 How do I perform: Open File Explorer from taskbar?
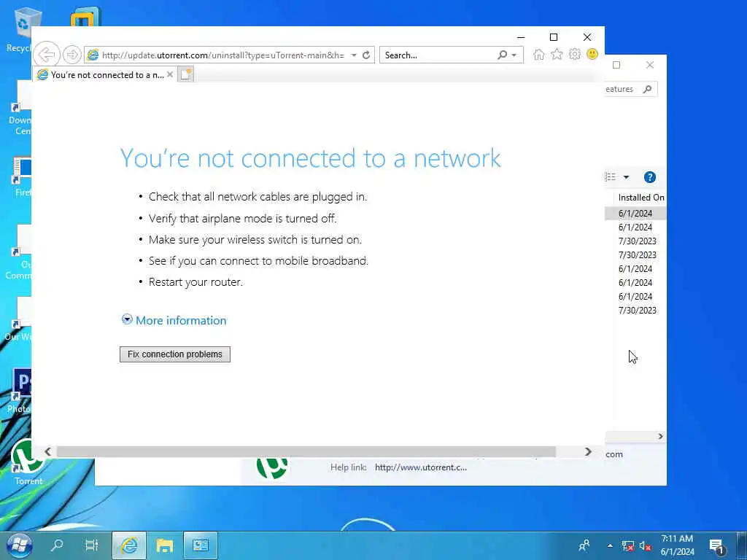(x=164, y=545)
